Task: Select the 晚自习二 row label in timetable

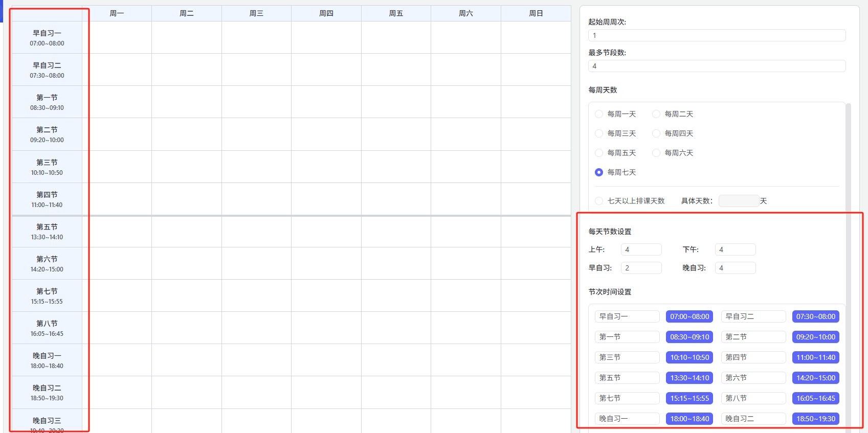Action: [47, 393]
